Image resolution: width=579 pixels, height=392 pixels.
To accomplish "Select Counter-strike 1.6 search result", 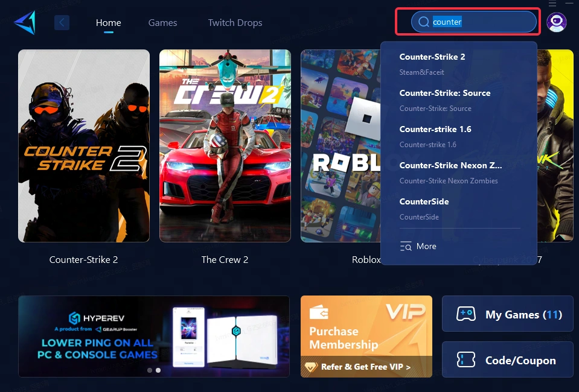I will pos(459,136).
